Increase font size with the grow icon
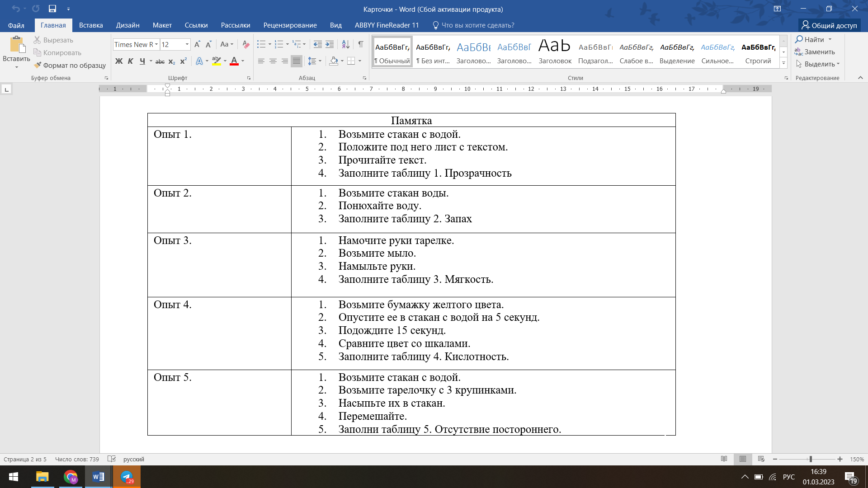Viewport: 868px width, 488px height. pos(197,44)
